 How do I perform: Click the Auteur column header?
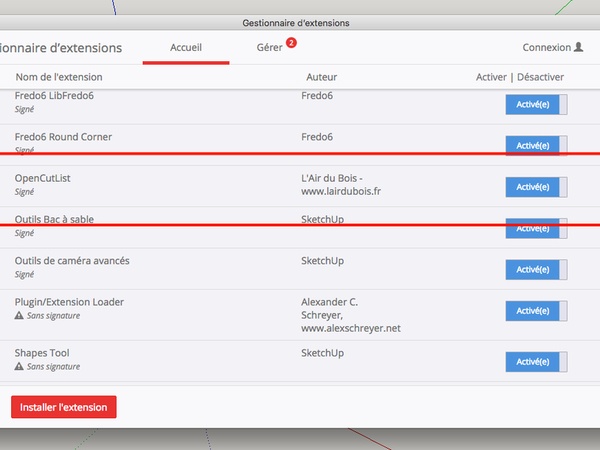[x=321, y=77]
